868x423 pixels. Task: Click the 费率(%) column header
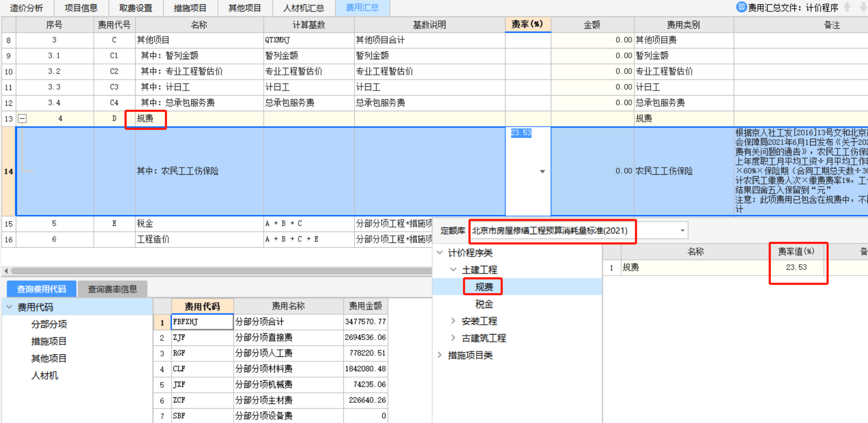pyautogui.click(x=528, y=25)
